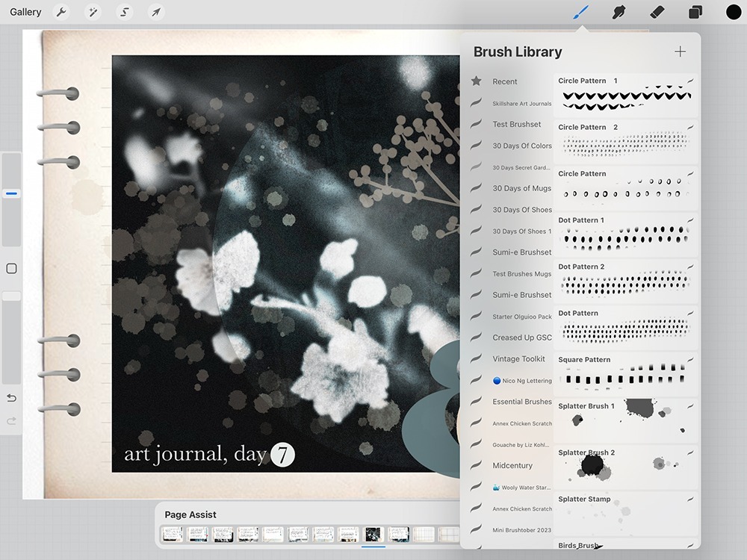Open the Recent brushes set
Screen dimensions: 747x560
(505, 81)
